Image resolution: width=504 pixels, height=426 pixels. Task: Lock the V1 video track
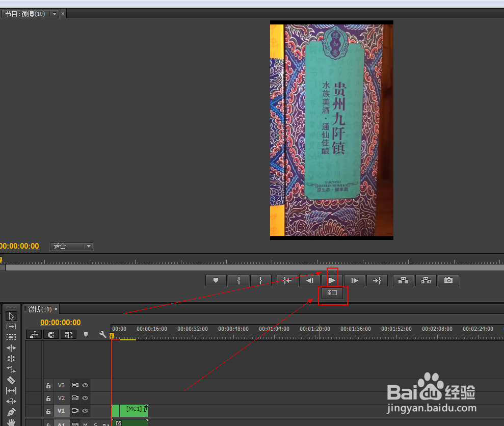tap(48, 411)
